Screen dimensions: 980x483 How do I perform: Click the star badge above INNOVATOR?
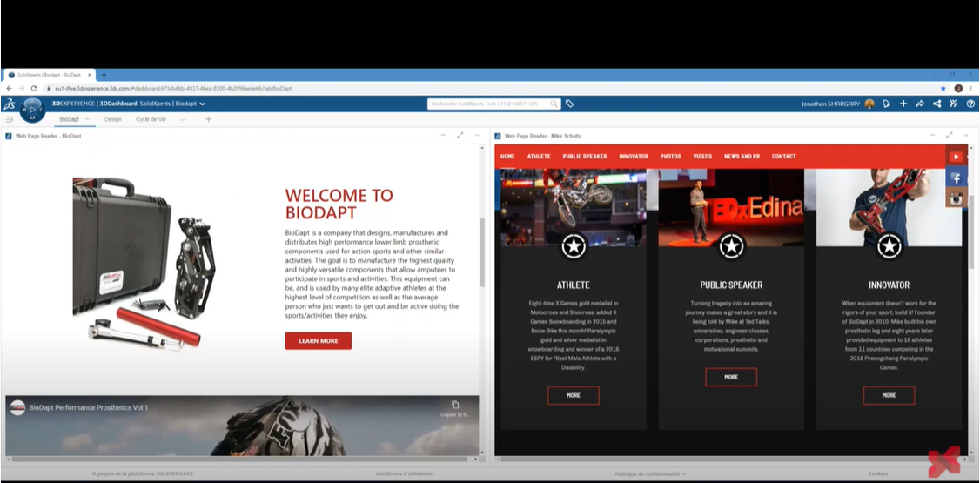[889, 246]
